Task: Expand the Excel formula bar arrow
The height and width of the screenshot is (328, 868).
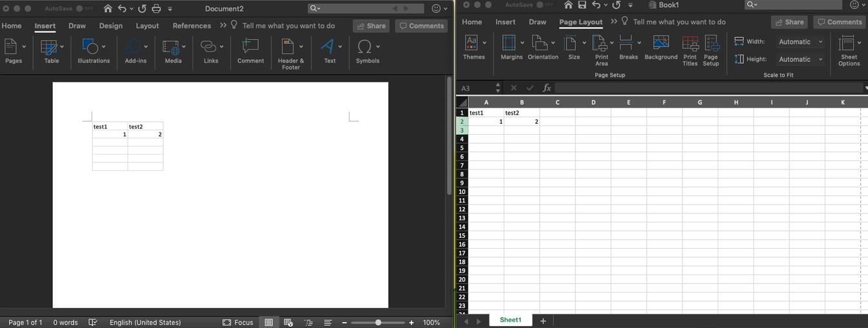Action: (x=865, y=88)
